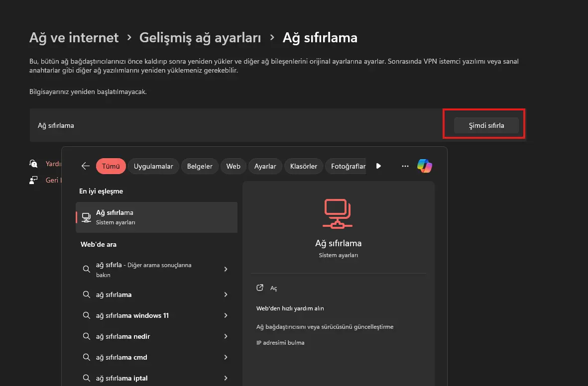The width and height of the screenshot is (588, 386).
Task: Click the Yardım help link
Action: [x=53, y=164]
